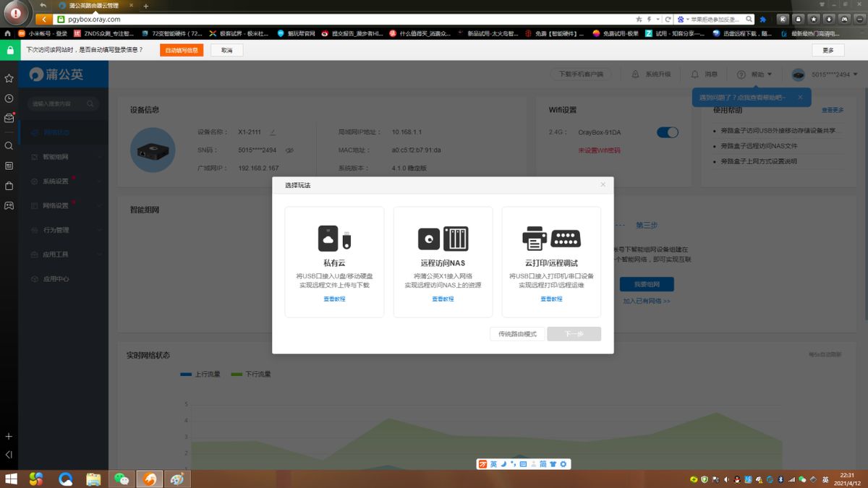
Task: Click the game controller icon in the browser sidebar
Action: pyautogui.click(x=9, y=205)
